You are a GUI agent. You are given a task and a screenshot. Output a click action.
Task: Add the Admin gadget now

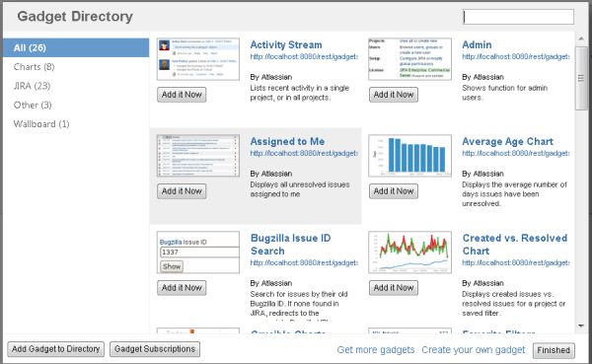click(x=394, y=95)
